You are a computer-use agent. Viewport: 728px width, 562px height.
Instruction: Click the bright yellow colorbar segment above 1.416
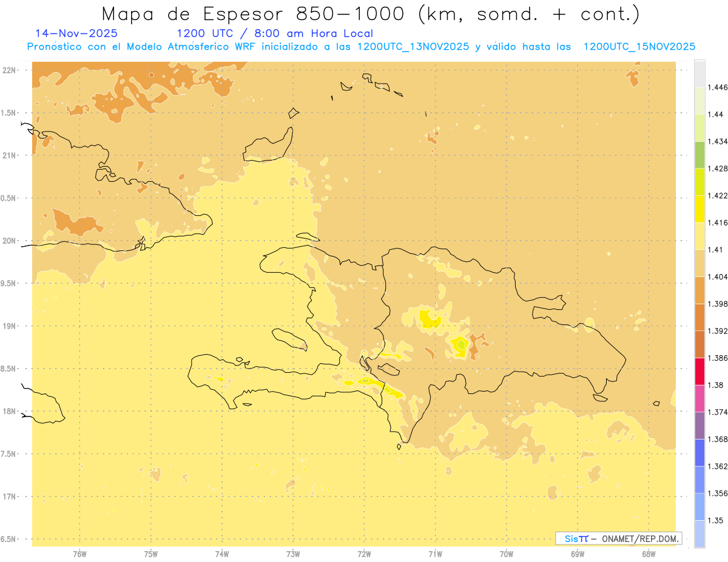coord(699,209)
